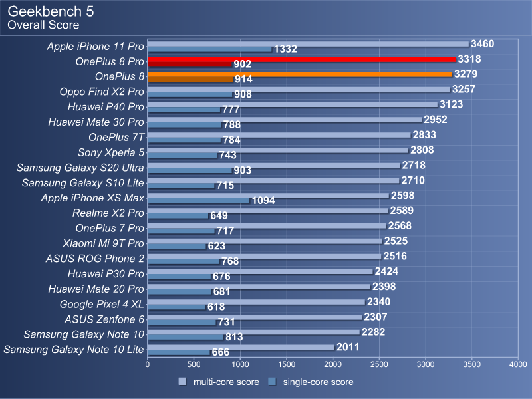Click the dark red OnePlus 8 Pro single-core bar
The width and height of the screenshot is (532, 399).
coord(190,64)
